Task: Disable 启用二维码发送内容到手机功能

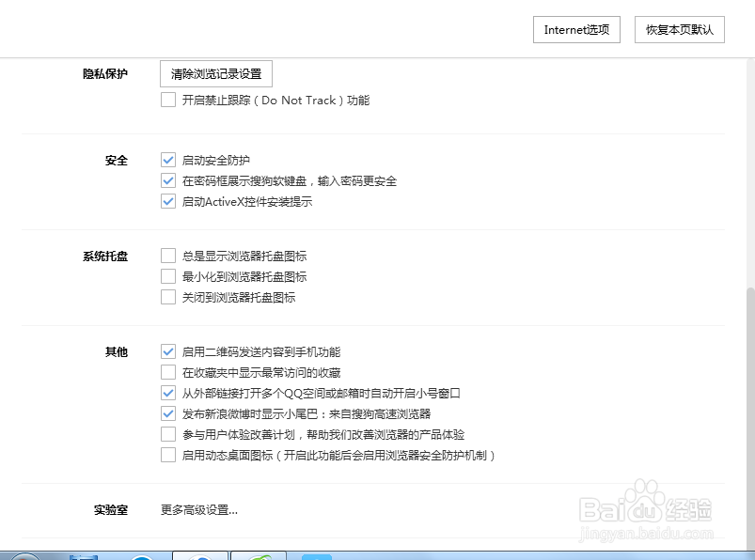Action: [x=168, y=350]
